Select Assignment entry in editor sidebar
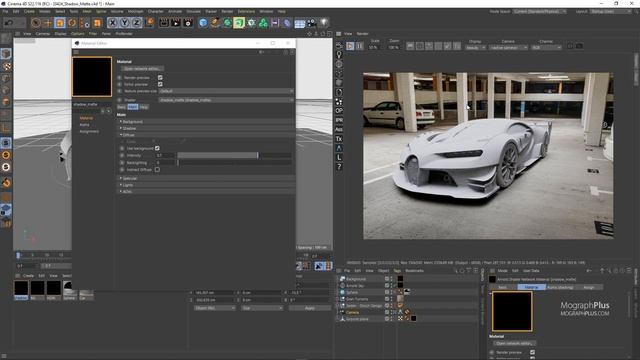Image resolution: width=640 pixels, height=360 pixels. (x=89, y=131)
